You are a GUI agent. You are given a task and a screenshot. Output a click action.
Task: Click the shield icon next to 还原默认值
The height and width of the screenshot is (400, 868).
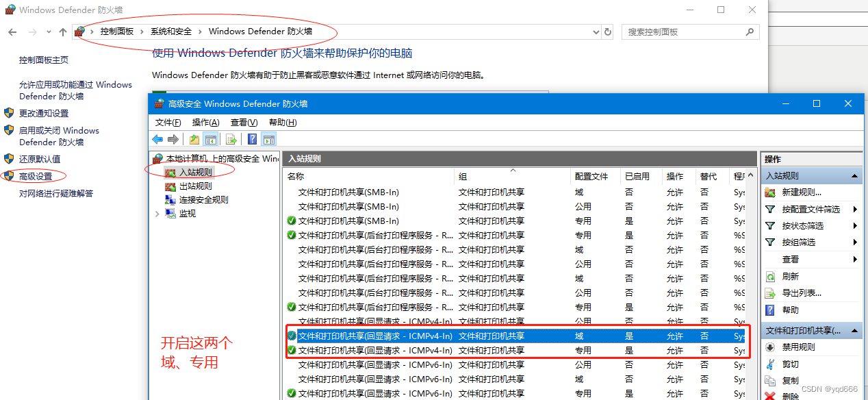(9, 158)
